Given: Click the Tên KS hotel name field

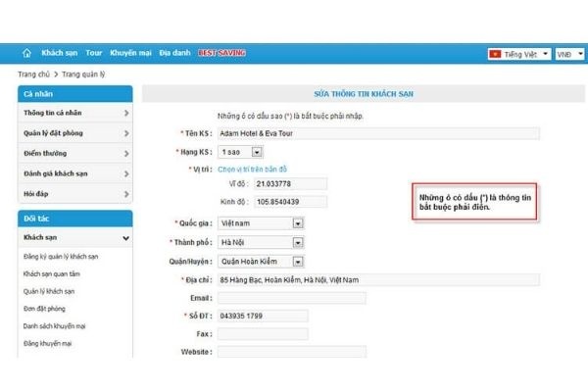Looking at the screenshot, I should point(294,133).
